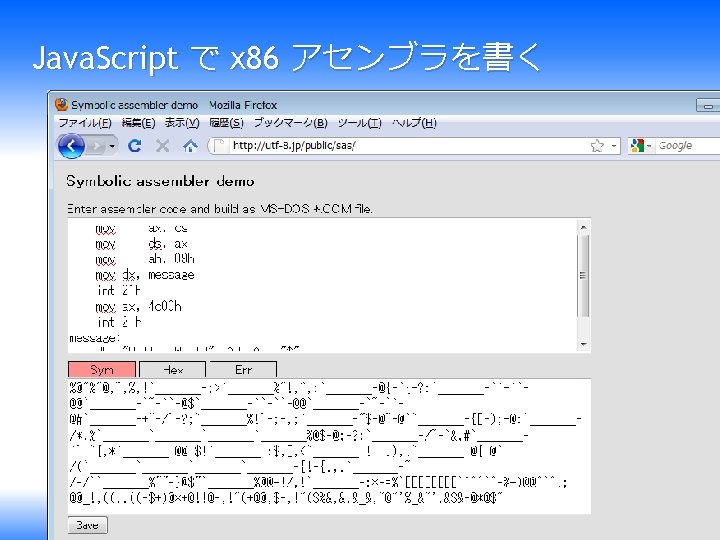Open the 履歴(S) menu

226,123
